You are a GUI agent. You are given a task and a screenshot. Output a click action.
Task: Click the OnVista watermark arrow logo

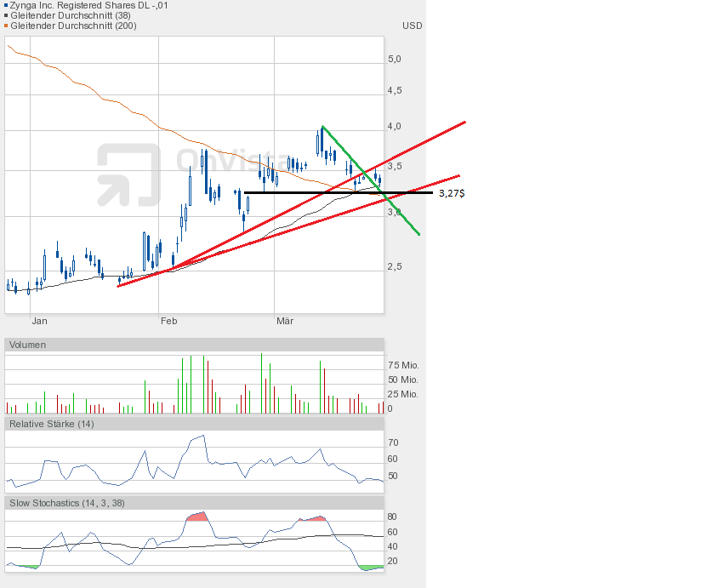coord(128,174)
